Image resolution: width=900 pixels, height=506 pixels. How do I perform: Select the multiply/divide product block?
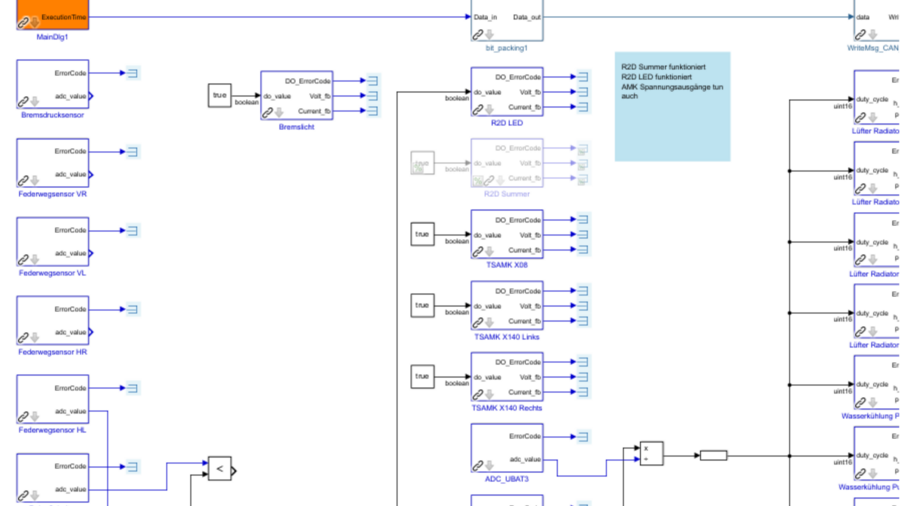pyautogui.click(x=651, y=453)
